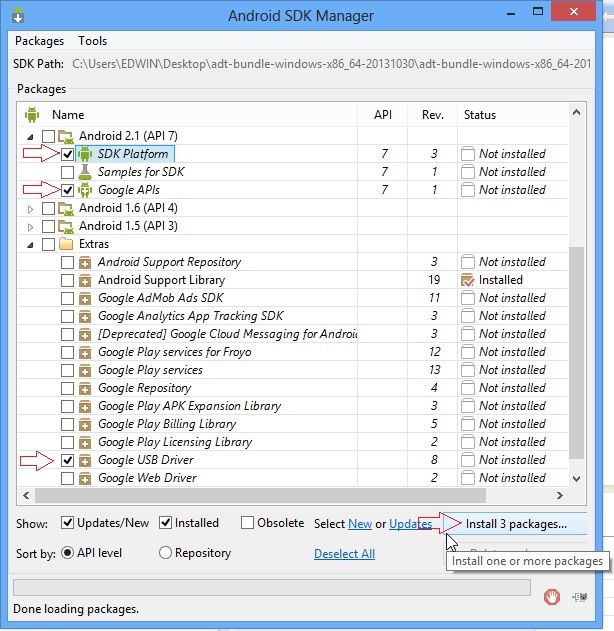Click the SDK Path text field
The width and height of the screenshot is (614, 631).
pyautogui.click(x=332, y=64)
